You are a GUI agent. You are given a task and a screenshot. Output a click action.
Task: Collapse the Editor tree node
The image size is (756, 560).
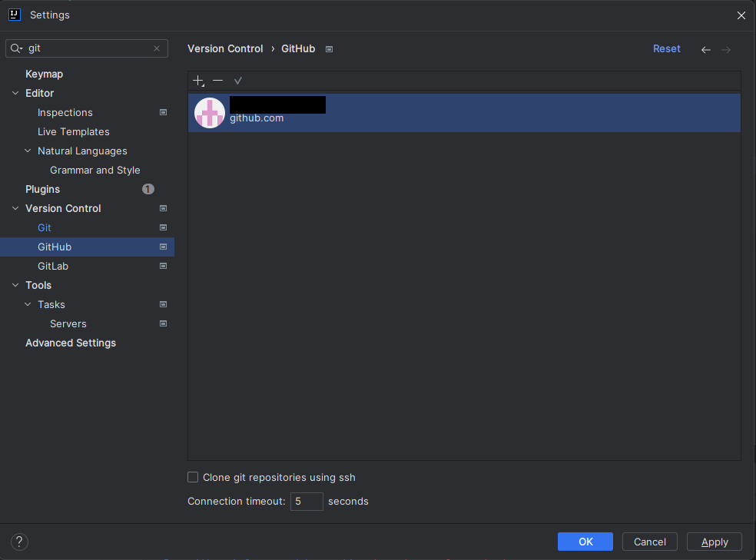[15, 93]
